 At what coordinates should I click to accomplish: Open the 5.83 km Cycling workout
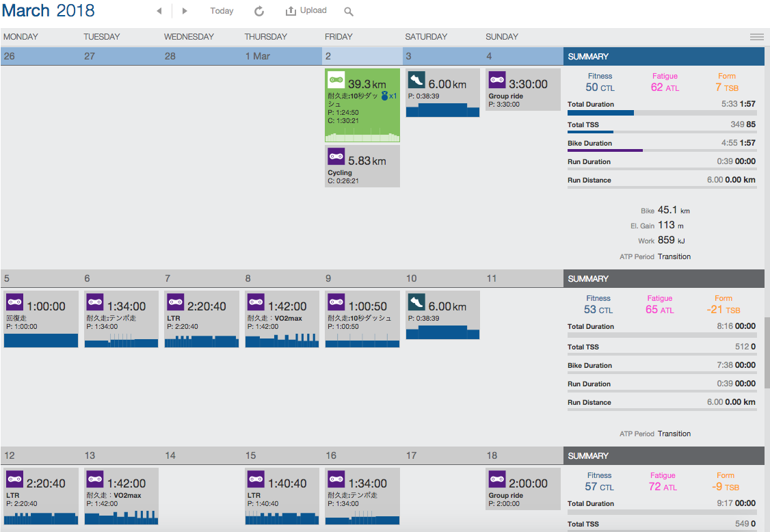362,166
